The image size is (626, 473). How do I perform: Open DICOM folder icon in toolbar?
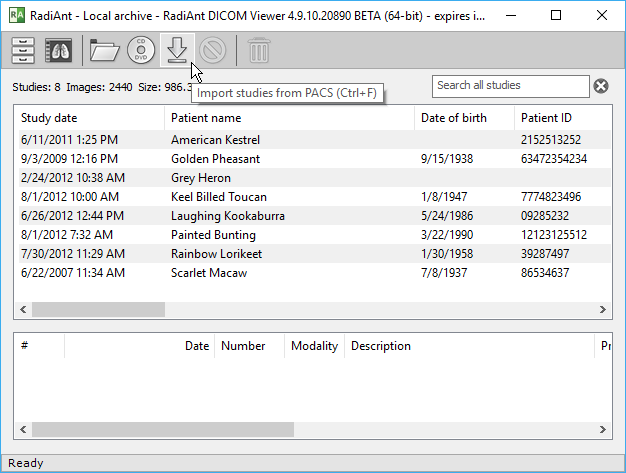point(104,50)
